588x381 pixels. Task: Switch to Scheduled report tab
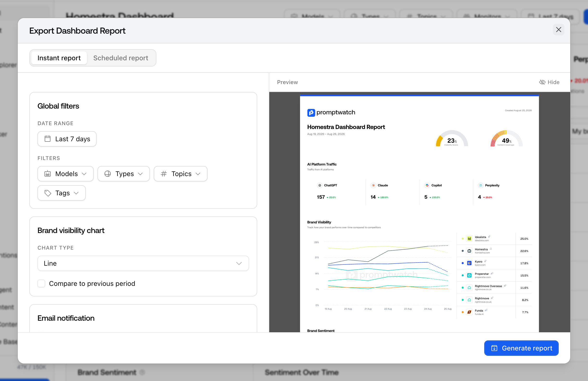(121, 58)
